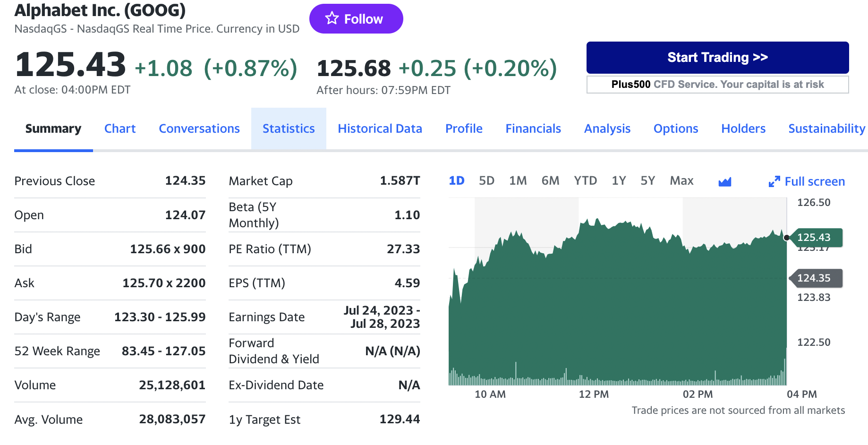The height and width of the screenshot is (445, 868).
Task: Open Historical Data tab
Action: (x=380, y=128)
